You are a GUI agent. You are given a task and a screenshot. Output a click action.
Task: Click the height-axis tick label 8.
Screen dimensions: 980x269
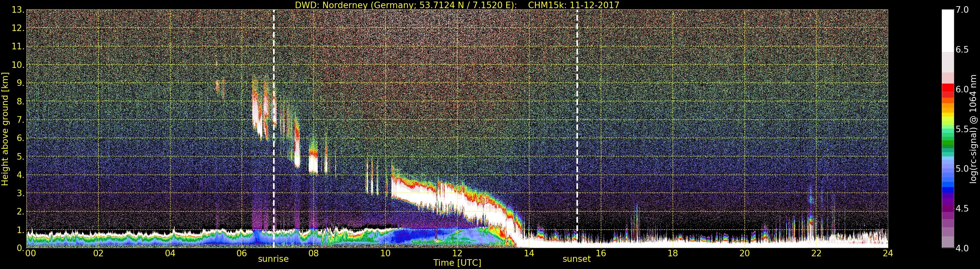(20, 101)
